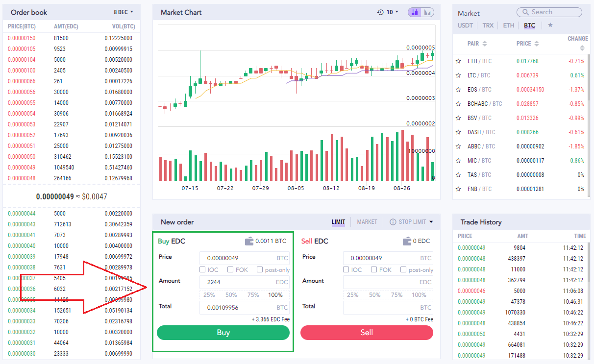Image resolution: width=594 pixels, height=364 pixels.
Task: Enable IOC checkbox in Buy panel
Action: point(202,269)
